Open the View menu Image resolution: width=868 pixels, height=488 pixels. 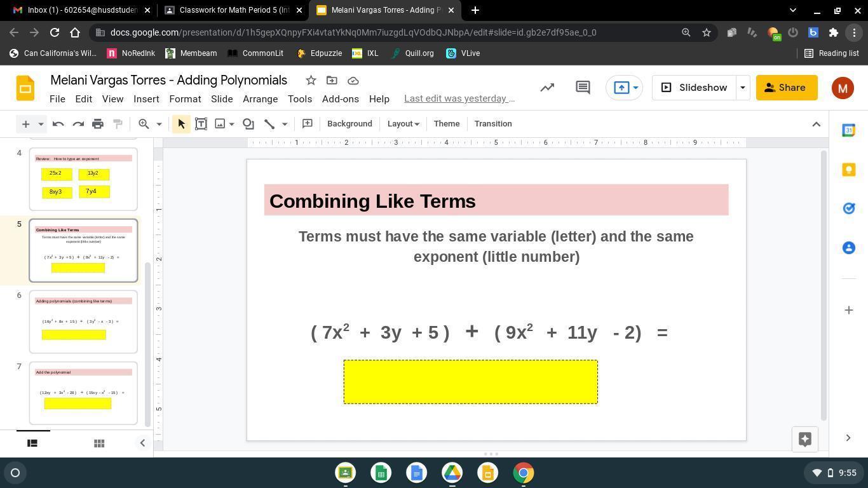[x=112, y=99]
